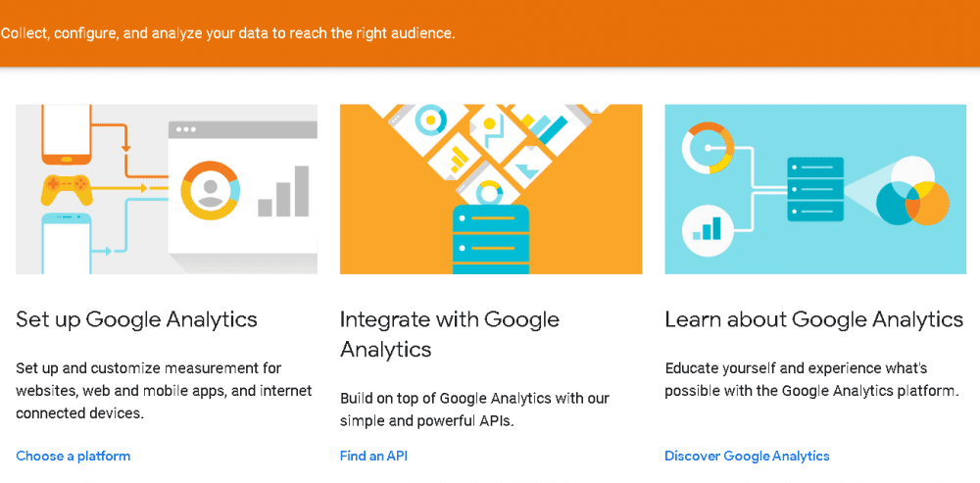Click the blue phone icon in first illustration
This screenshot has height=483, width=980.
point(67,243)
